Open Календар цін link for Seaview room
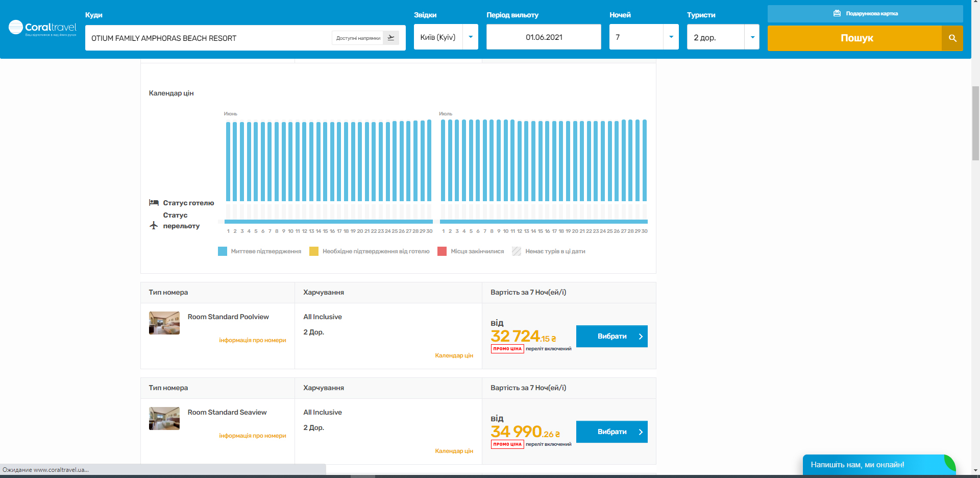 point(454,451)
